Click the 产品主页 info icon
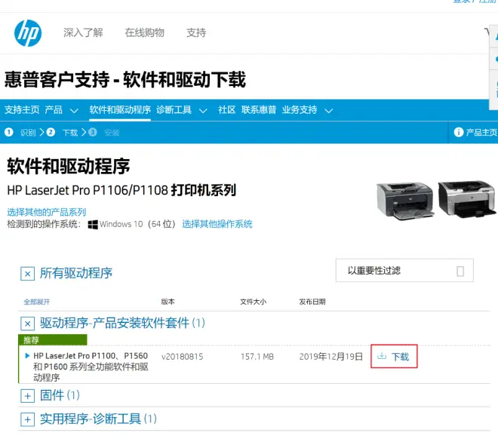Screen dimensions: 498x448 point(459,132)
